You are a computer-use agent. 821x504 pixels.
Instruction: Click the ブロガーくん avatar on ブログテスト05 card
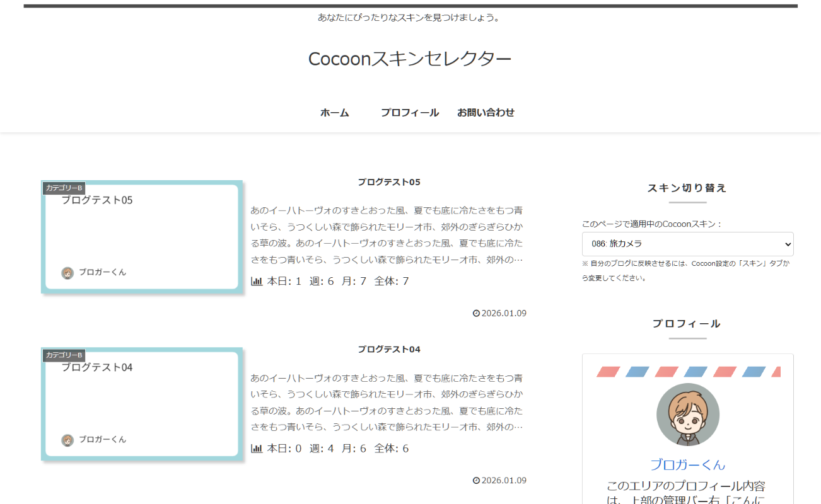pos(67,273)
